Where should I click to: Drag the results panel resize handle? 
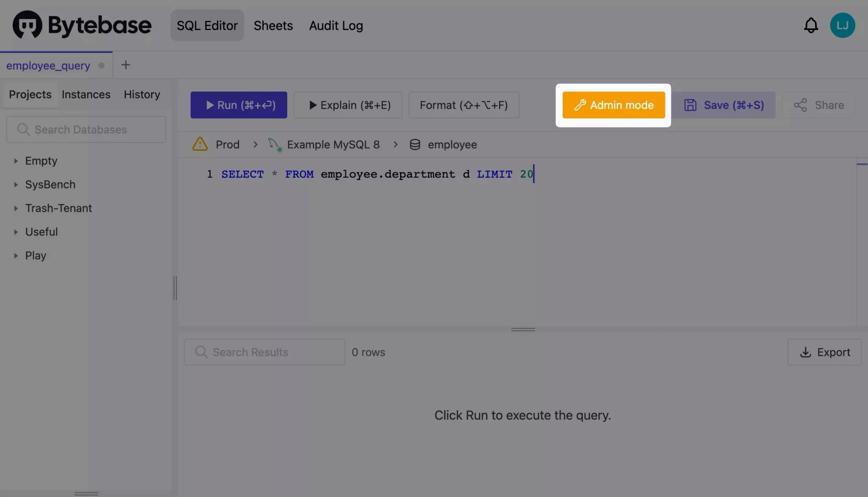[x=523, y=329]
